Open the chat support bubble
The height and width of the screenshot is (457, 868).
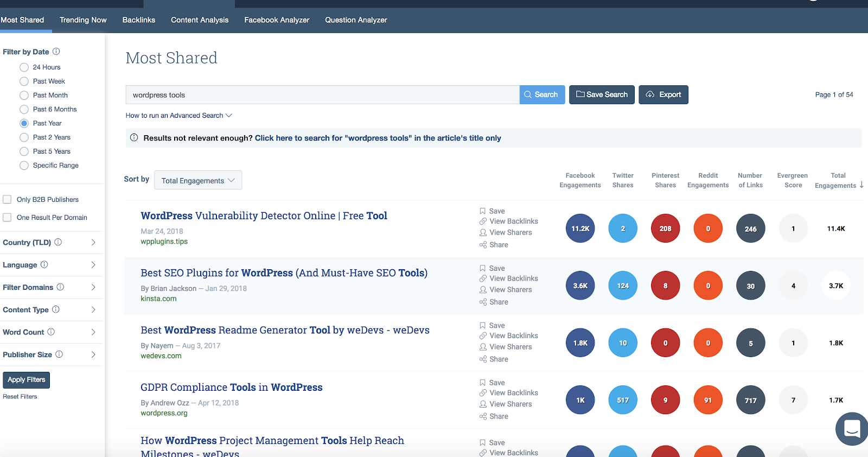(x=852, y=429)
